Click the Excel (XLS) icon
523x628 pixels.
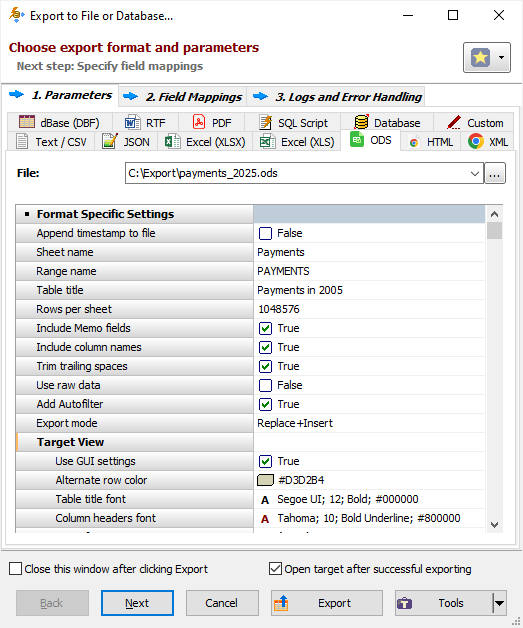pos(267,141)
